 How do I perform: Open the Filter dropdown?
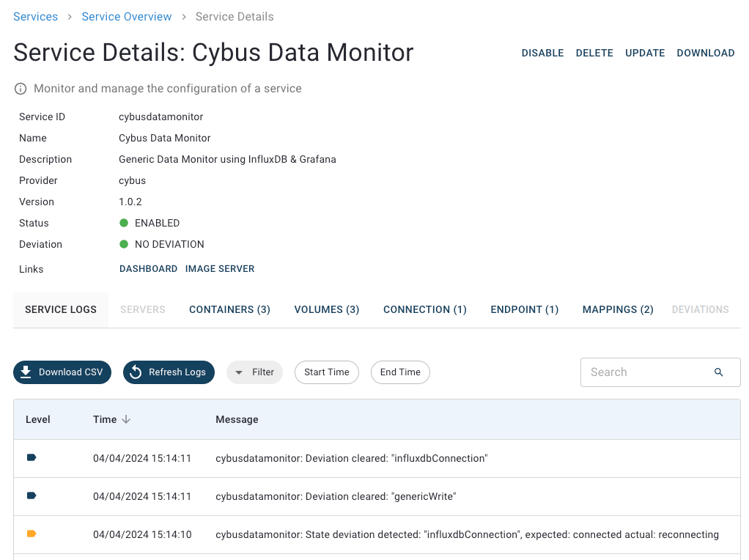tap(254, 372)
